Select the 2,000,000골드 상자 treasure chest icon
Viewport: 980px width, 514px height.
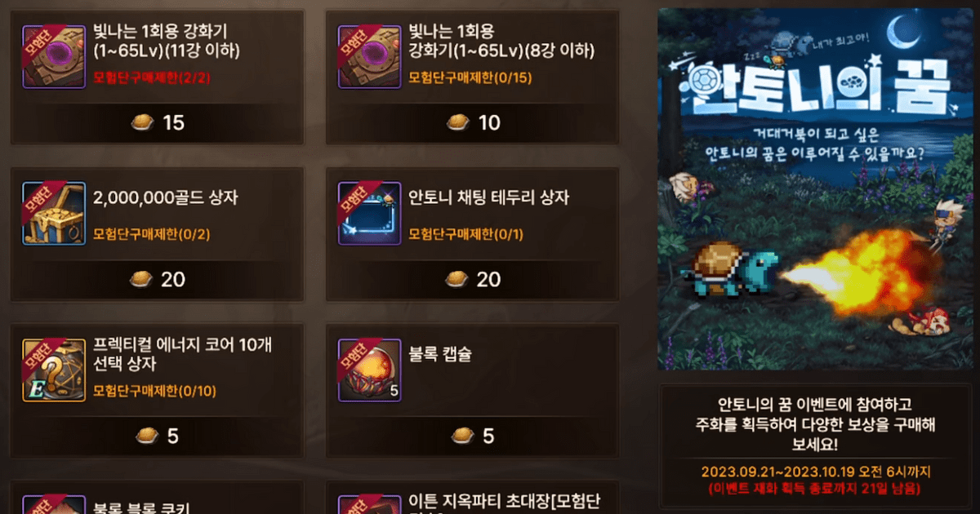53,213
